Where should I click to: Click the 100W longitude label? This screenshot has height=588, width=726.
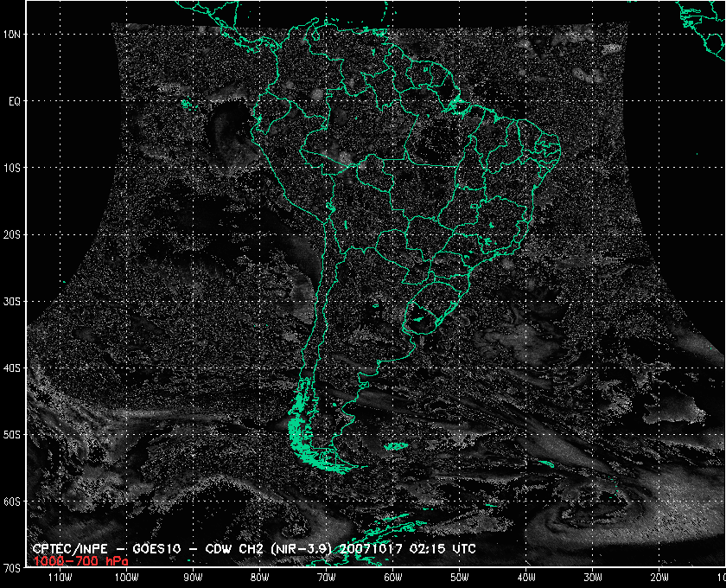coord(126,578)
